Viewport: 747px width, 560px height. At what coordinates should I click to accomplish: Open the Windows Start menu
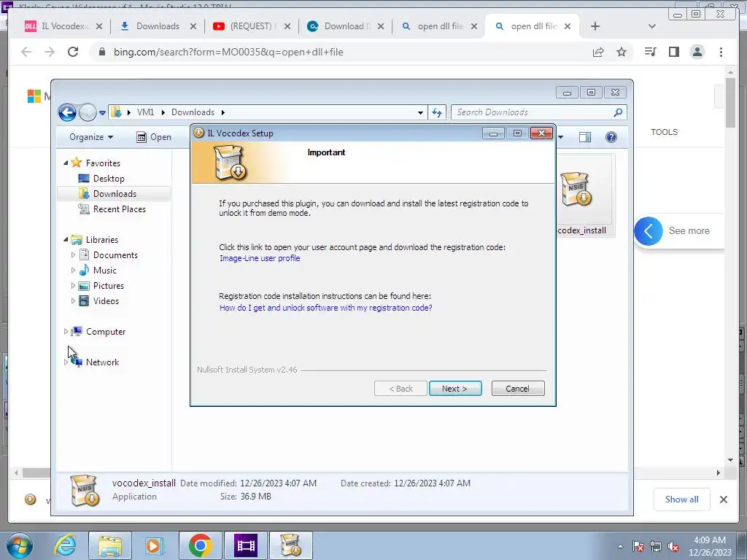point(20,545)
